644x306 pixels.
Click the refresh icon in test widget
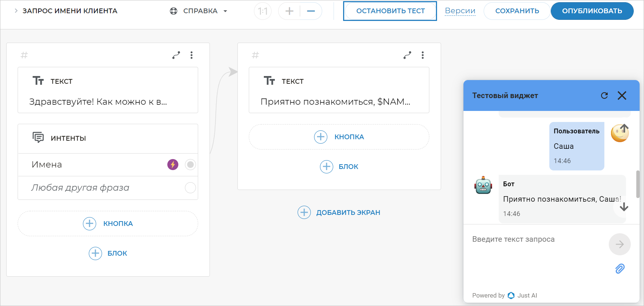click(x=604, y=96)
